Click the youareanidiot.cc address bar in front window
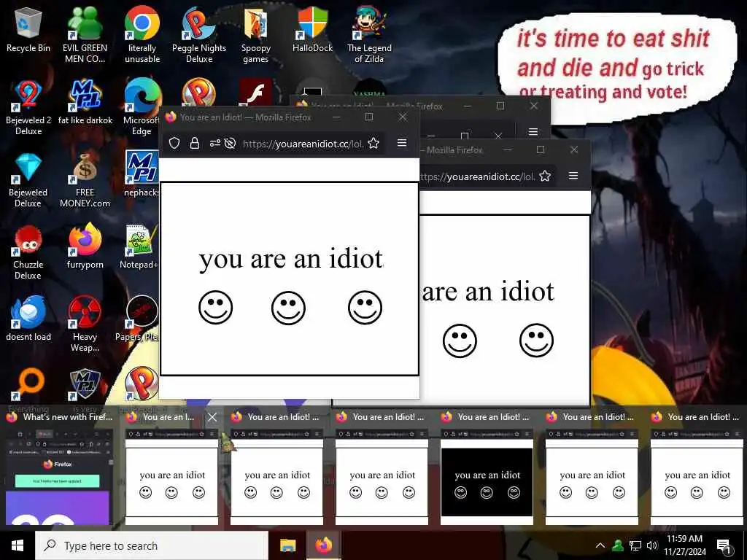The image size is (747, 560). coord(303,144)
